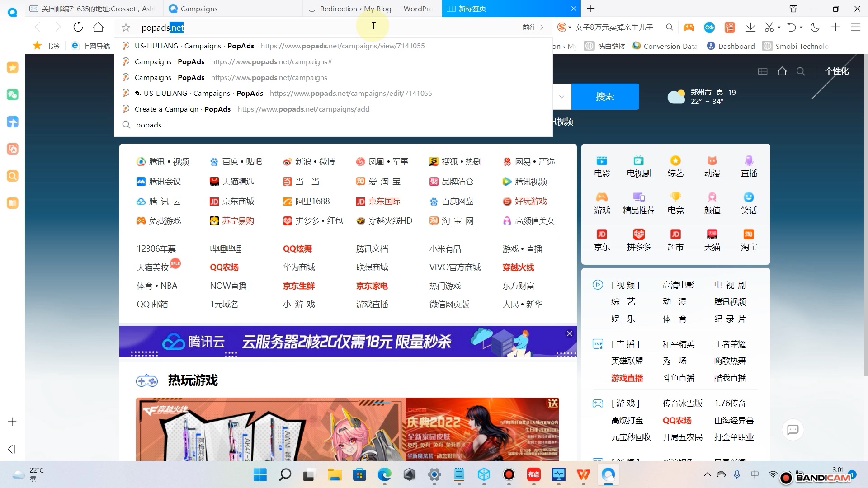Select Create a Campaign PopAds suggestion
Screen dimensions: 868x488
(333, 109)
